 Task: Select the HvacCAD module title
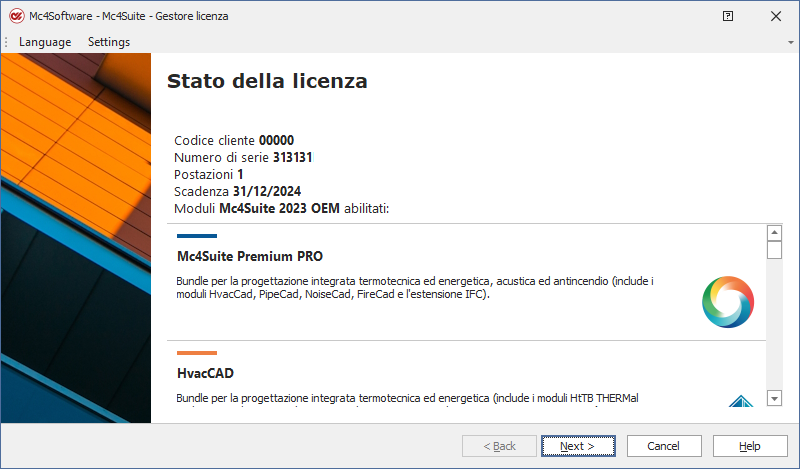208,373
